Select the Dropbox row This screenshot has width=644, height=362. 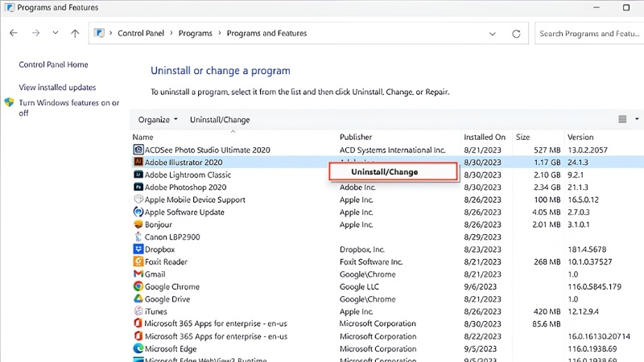pyautogui.click(x=387, y=249)
